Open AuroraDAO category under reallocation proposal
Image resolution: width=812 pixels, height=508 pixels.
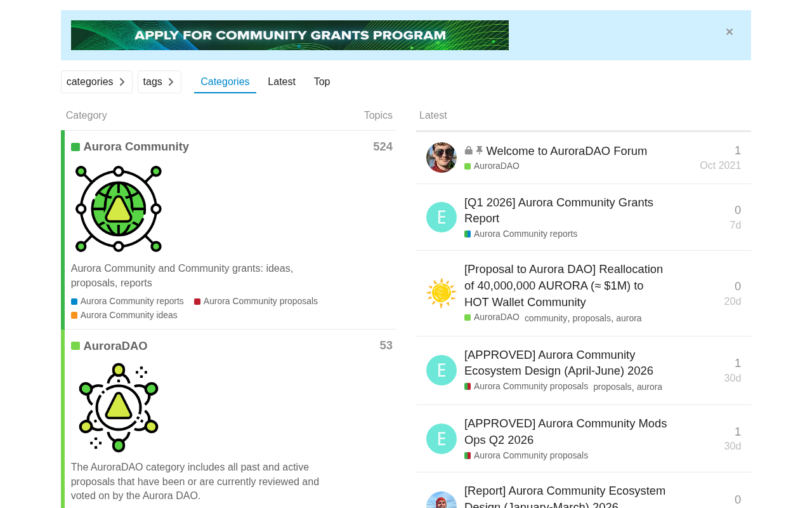coord(497,317)
